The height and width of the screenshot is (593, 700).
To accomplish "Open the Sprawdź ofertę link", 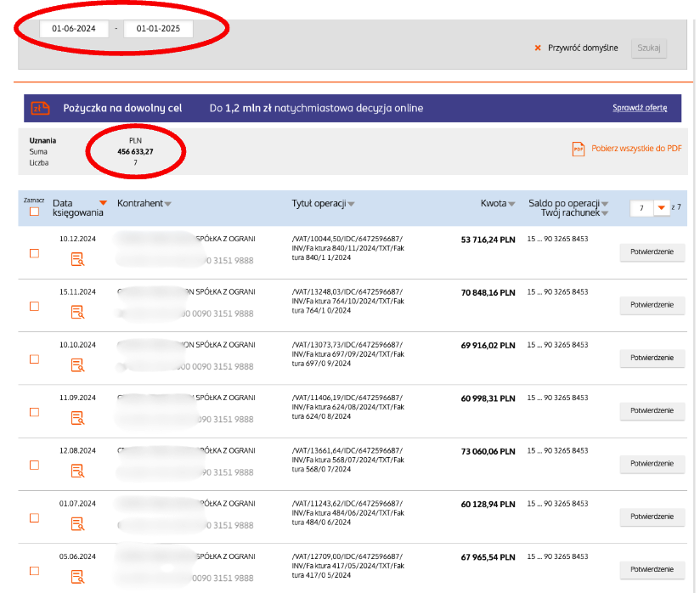I will [x=640, y=108].
